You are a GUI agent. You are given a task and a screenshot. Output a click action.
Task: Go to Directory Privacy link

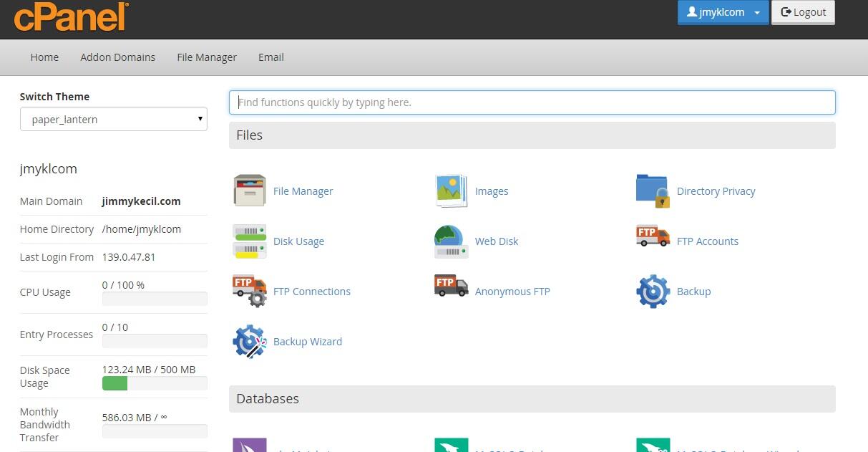tap(716, 191)
